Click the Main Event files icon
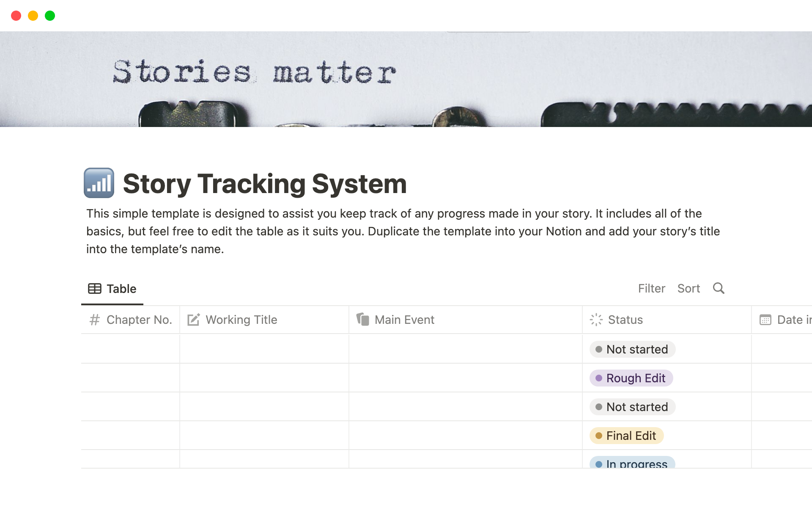Screen dimensions: 812x508 pos(362,319)
